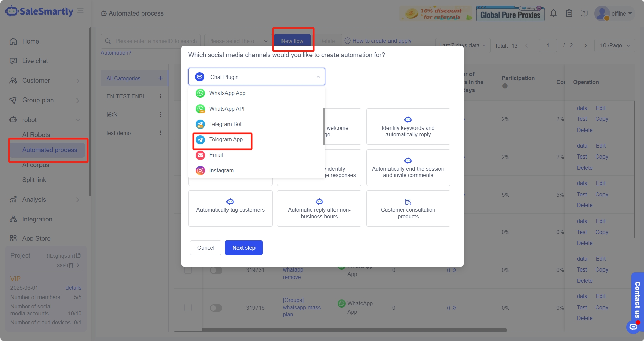
Task: Click the Instagram channel icon
Action: (200, 170)
